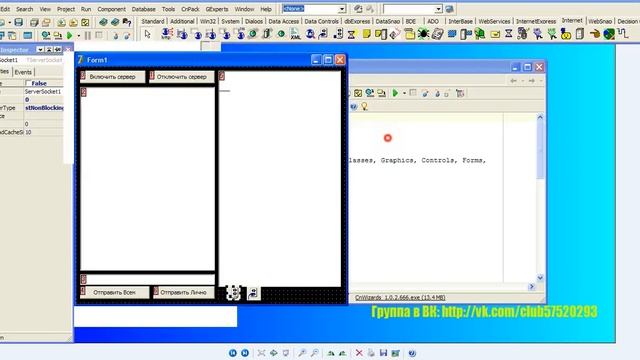Open the Component menu

pos(111,9)
